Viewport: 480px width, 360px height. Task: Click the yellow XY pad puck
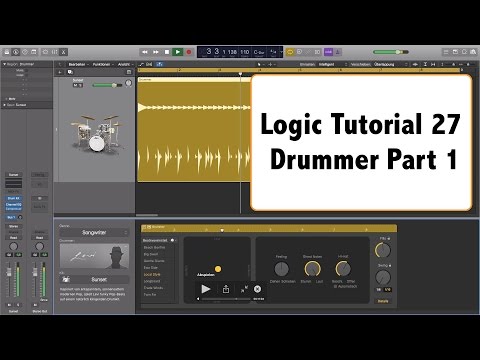(218, 269)
